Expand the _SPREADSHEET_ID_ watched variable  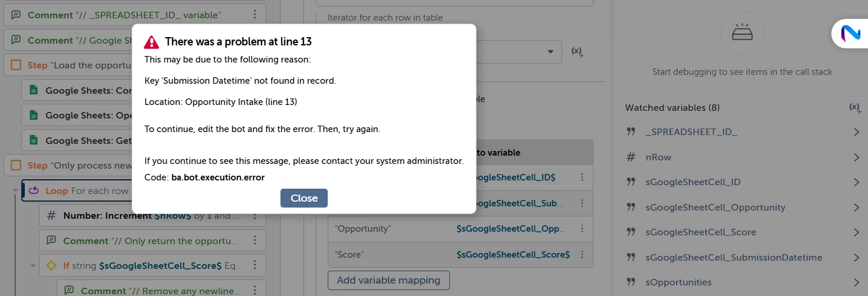(856, 132)
